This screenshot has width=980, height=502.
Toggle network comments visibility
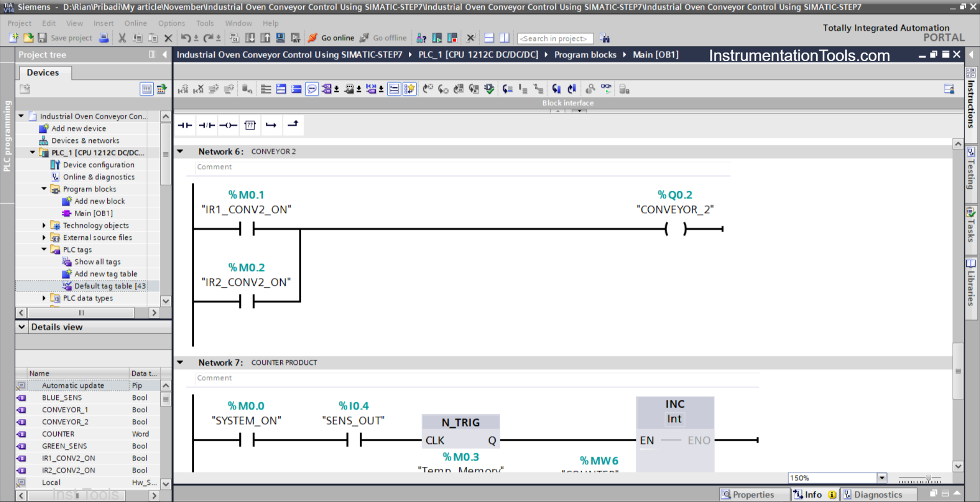point(312,89)
